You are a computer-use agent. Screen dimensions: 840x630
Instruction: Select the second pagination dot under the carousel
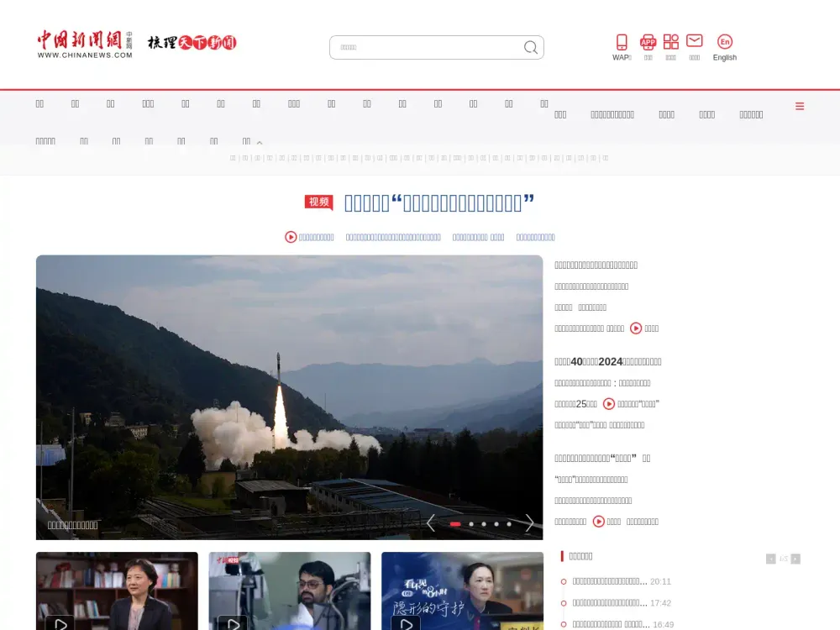tap(470, 523)
